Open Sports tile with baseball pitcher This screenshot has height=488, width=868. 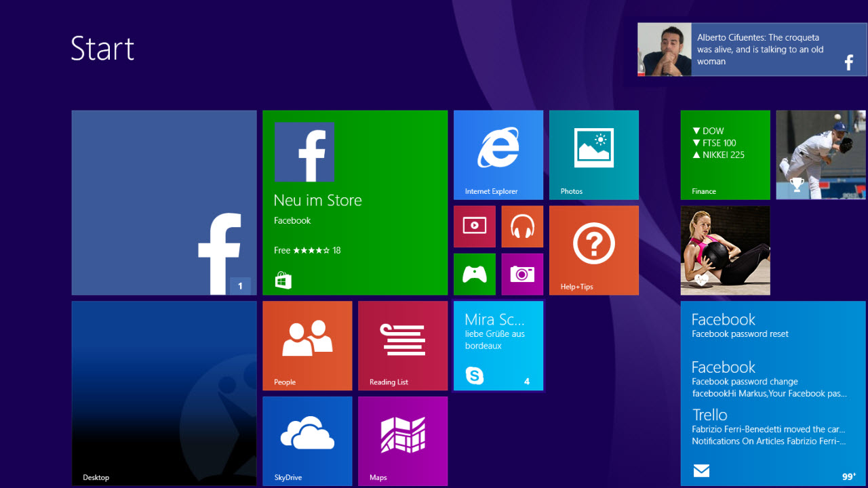pos(821,155)
